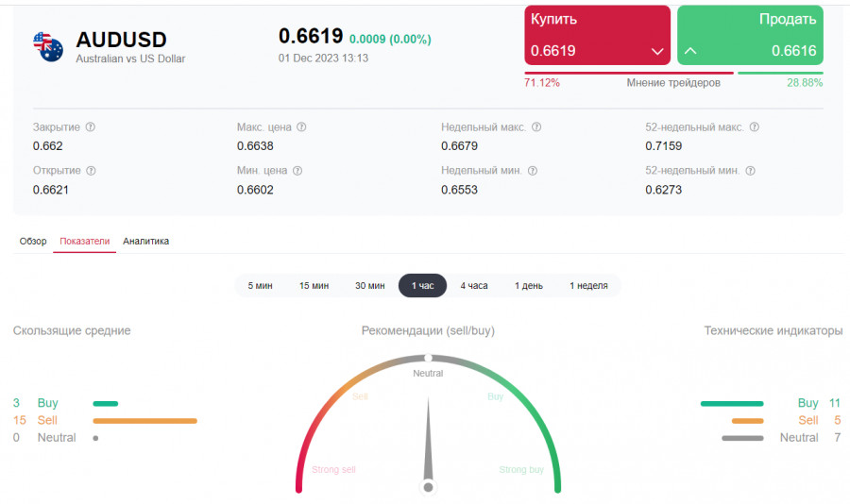Click help icon next to Недельный мин.
The image size is (850, 504).
pyautogui.click(x=532, y=171)
